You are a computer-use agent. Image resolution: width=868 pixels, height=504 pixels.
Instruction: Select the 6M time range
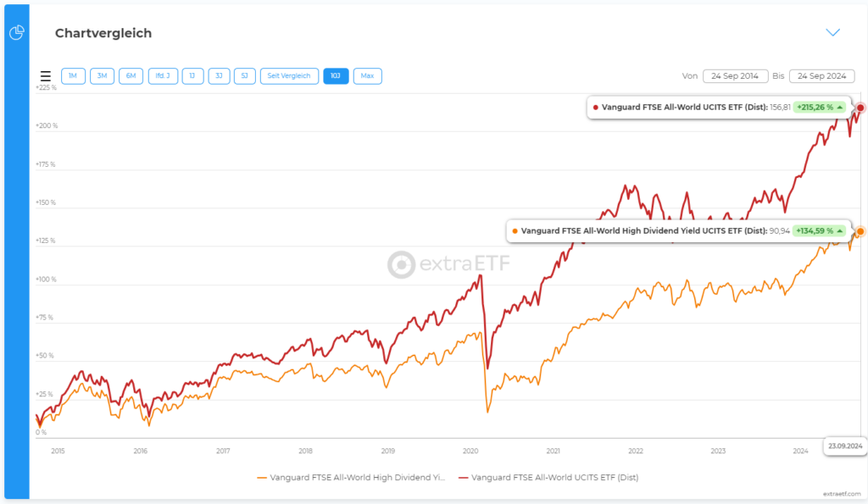coord(131,75)
